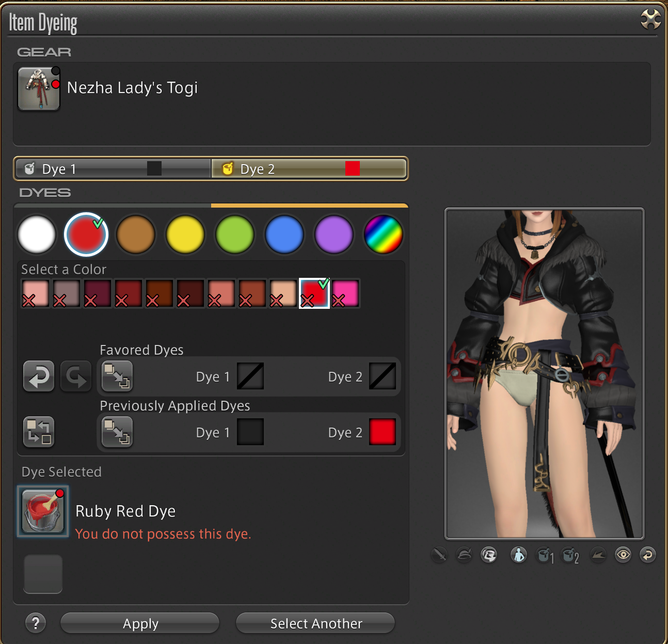Click the Previously Applied Dye 2 red swatch
The image size is (668, 644).
click(383, 432)
